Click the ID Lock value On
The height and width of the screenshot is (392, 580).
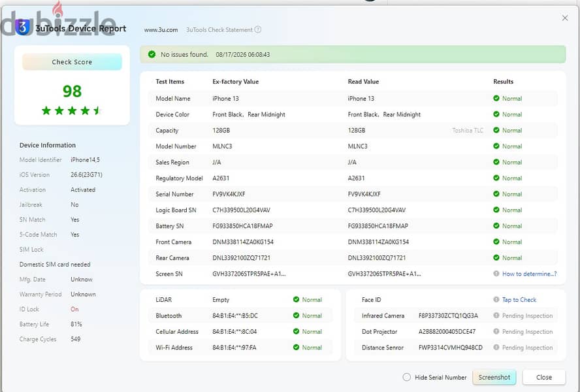[x=74, y=309]
